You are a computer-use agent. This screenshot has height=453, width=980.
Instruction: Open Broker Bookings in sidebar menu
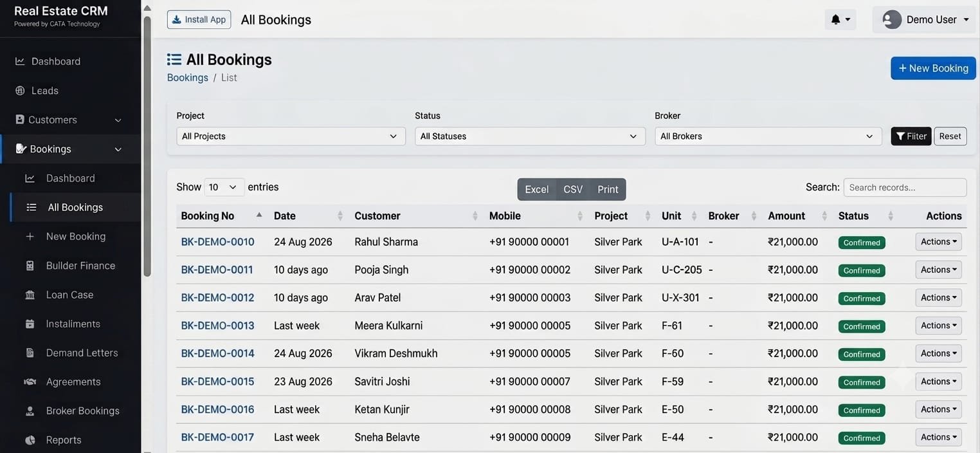click(82, 411)
